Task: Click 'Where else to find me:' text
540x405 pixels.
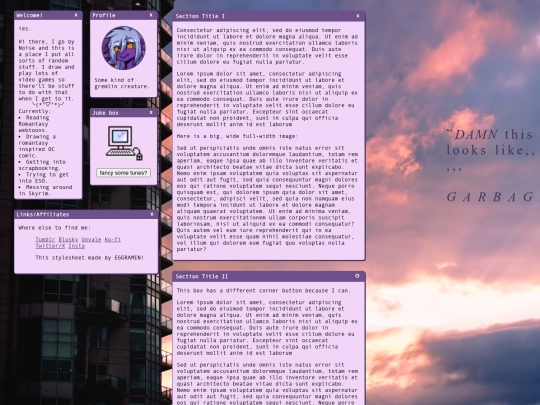Action: coord(54,228)
